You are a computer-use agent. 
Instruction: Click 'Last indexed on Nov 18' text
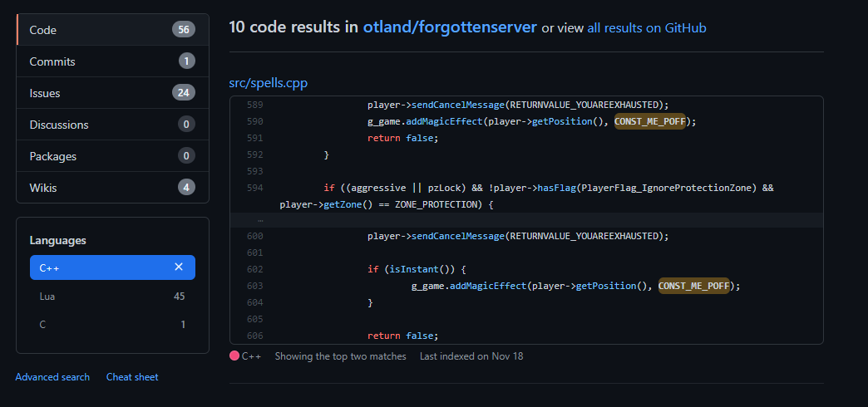[x=471, y=356]
